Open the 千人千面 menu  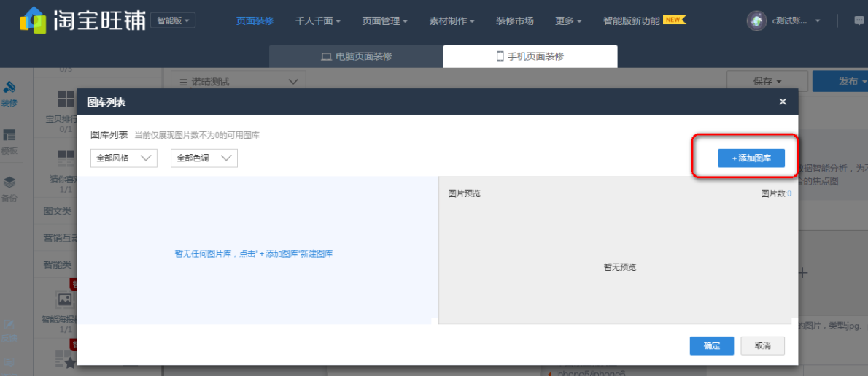pyautogui.click(x=318, y=20)
